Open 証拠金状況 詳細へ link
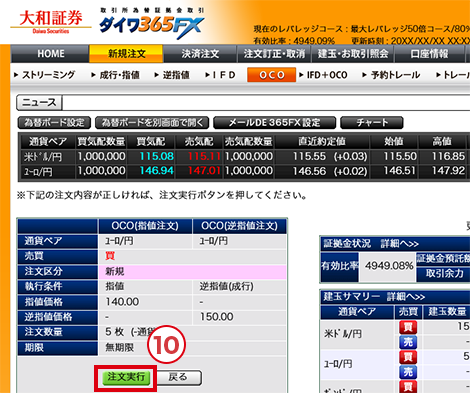This screenshot has width=470, height=393. click(x=399, y=244)
